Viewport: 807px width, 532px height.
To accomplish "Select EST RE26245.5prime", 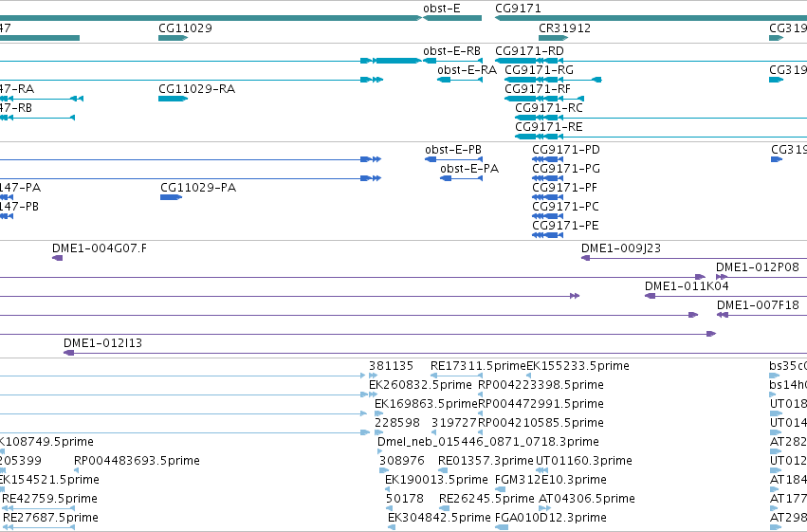I will coord(444,509).
